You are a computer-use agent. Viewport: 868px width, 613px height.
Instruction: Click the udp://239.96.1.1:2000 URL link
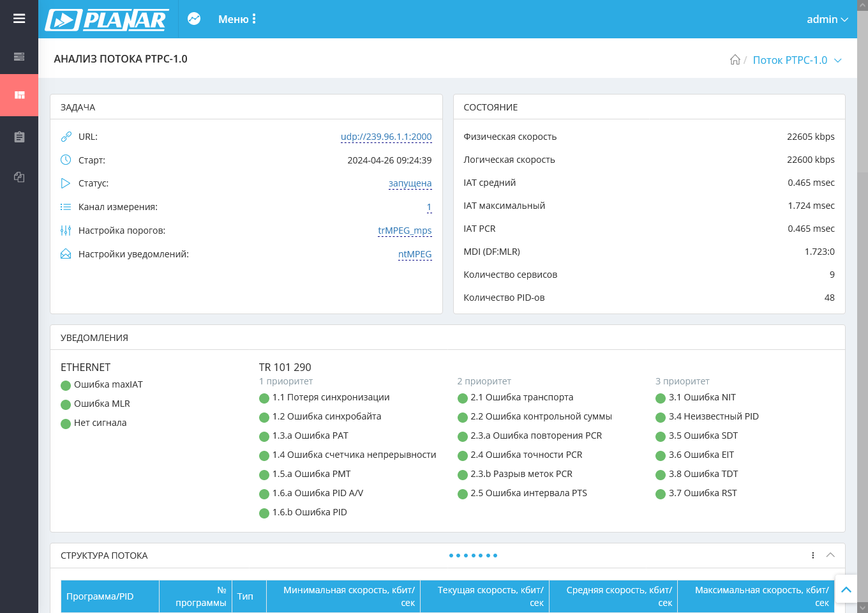pyautogui.click(x=386, y=137)
